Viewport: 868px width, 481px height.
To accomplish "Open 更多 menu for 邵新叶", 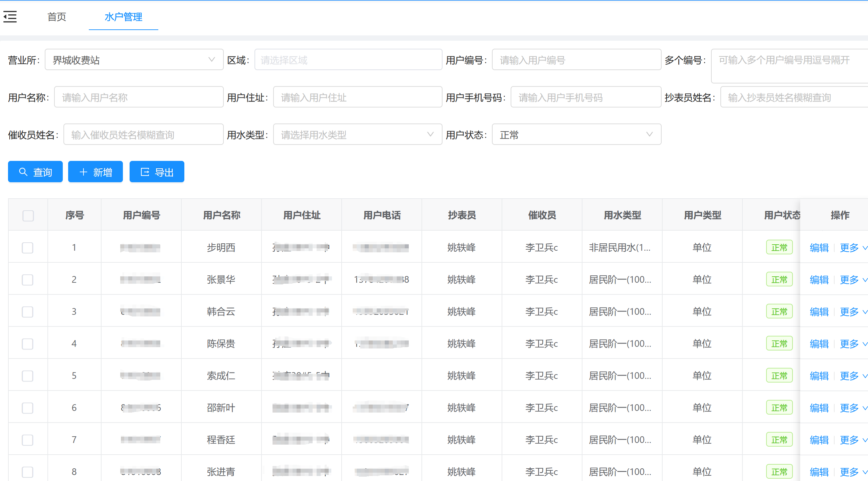I will tap(853, 408).
